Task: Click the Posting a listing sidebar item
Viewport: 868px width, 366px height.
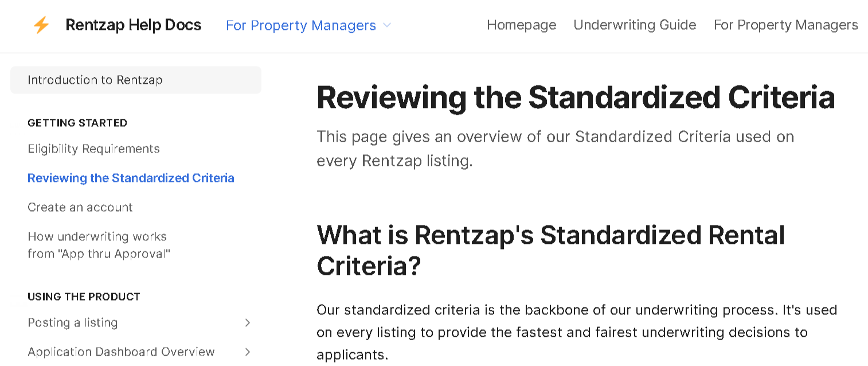Action: click(x=73, y=323)
